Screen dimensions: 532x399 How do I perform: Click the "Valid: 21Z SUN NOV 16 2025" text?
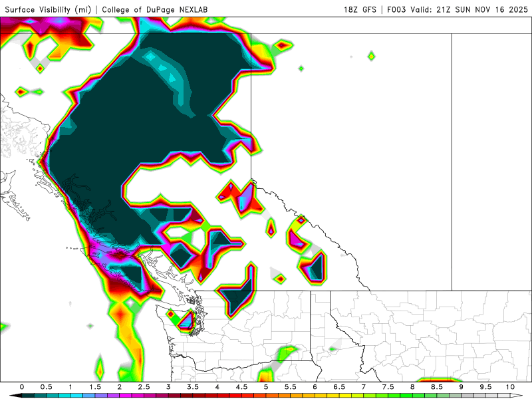pyautogui.click(x=469, y=9)
